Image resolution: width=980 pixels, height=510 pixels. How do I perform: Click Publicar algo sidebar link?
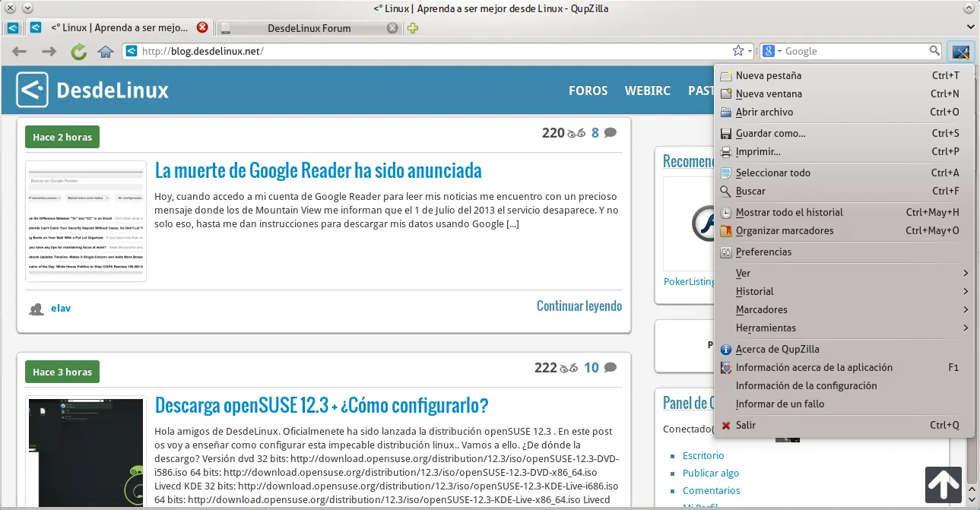pos(711,473)
